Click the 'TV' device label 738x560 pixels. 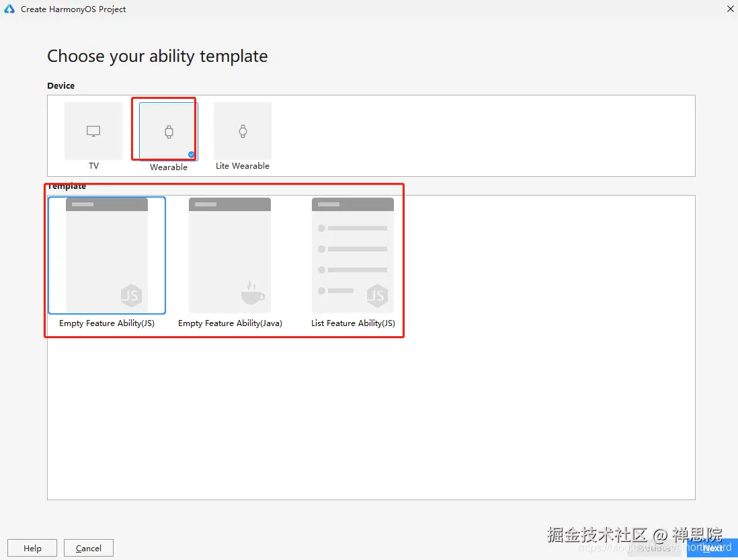(93, 165)
